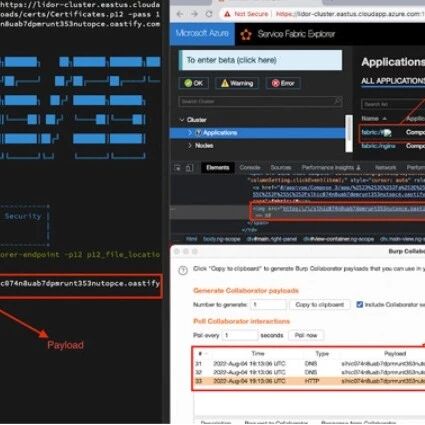Click the oastify payload text in terminal
The image size is (425, 425).
click(80, 284)
